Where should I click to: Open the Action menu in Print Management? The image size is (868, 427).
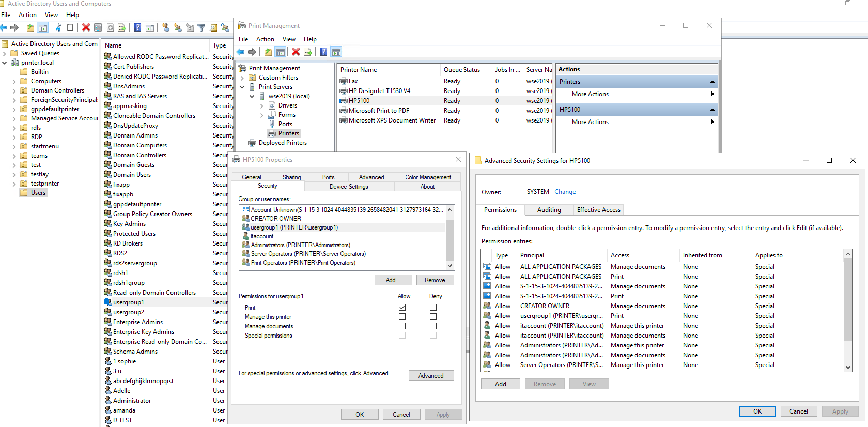tap(265, 39)
